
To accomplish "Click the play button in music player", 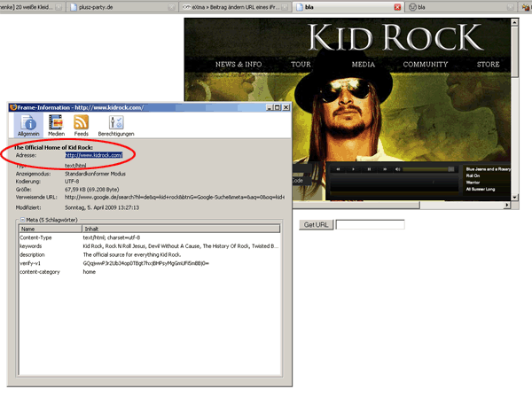I will tap(353, 169).
